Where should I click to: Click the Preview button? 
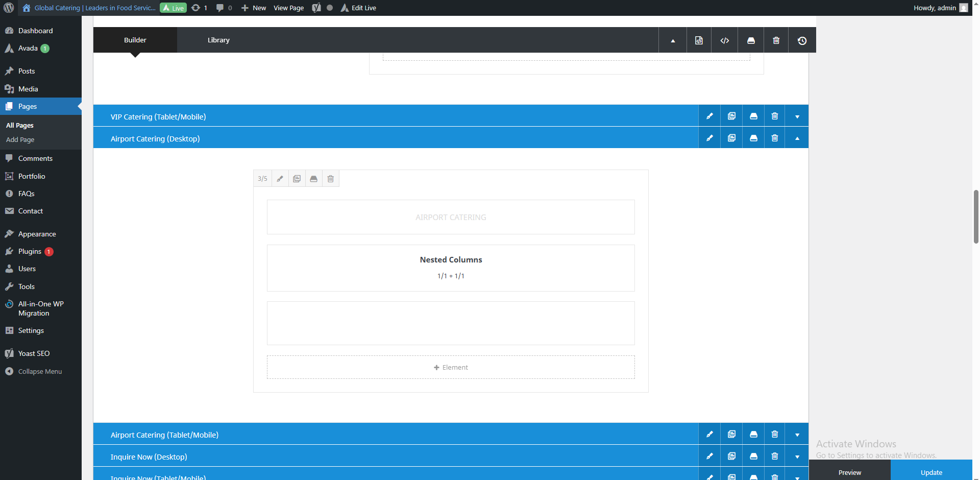coord(849,472)
